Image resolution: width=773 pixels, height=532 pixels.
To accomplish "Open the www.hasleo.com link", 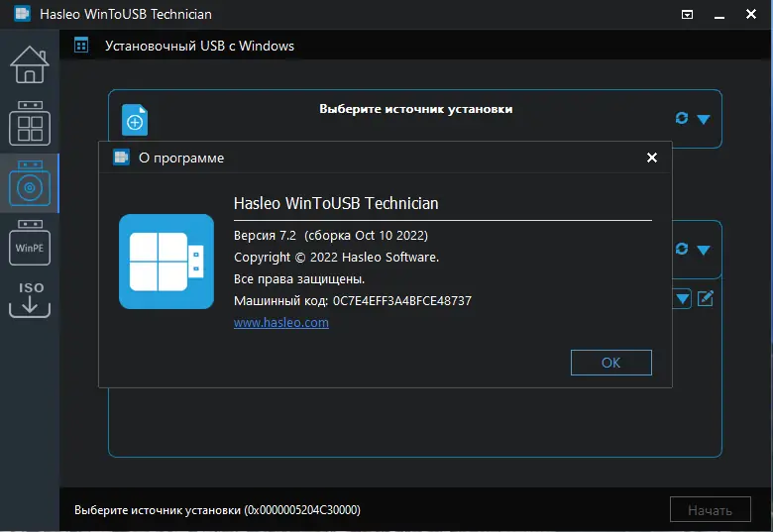I will click(281, 323).
